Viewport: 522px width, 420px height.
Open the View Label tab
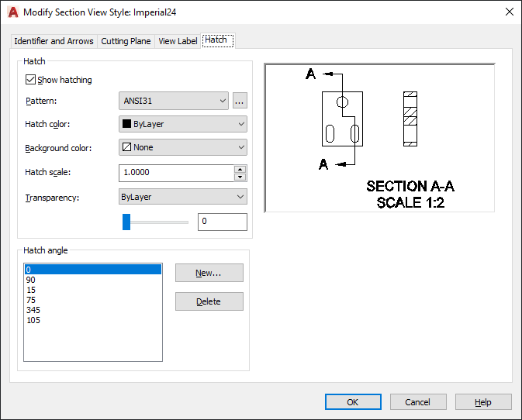click(178, 41)
